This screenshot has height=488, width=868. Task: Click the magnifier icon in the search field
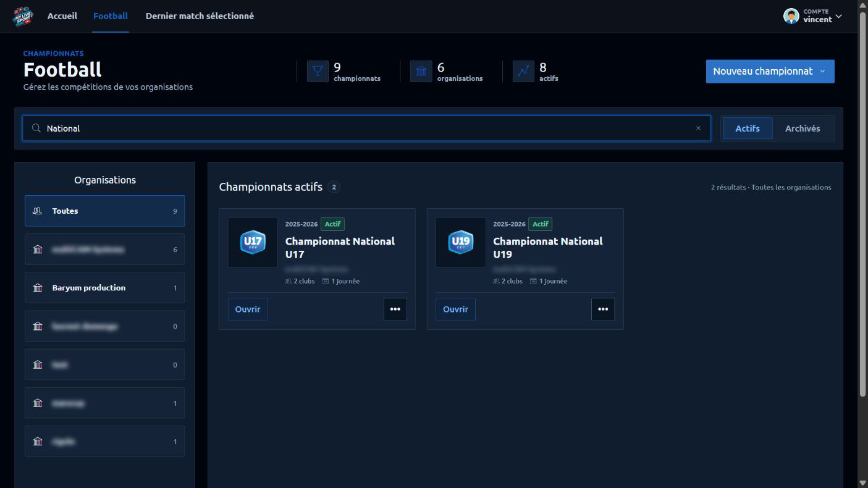[36, 128]
